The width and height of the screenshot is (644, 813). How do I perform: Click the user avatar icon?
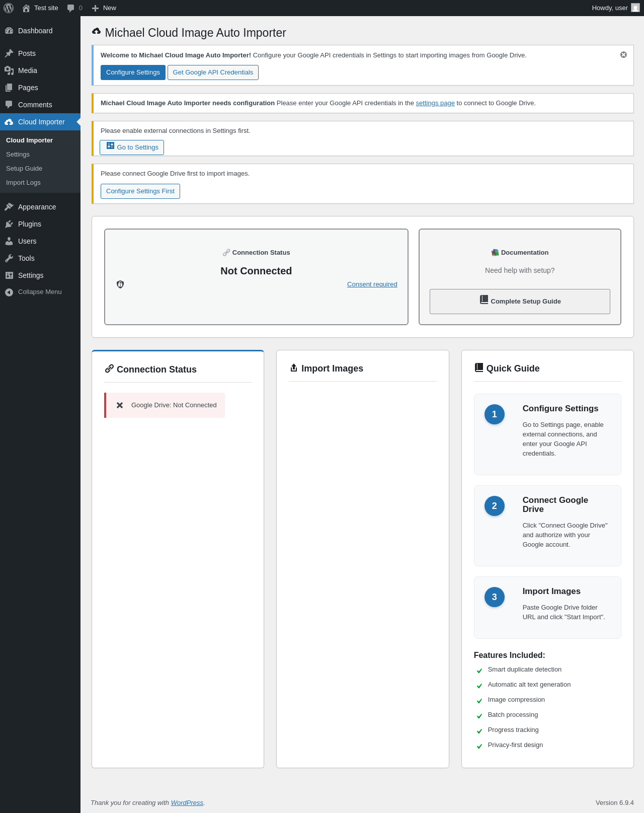pyautogui.click(x=635, y=8)
